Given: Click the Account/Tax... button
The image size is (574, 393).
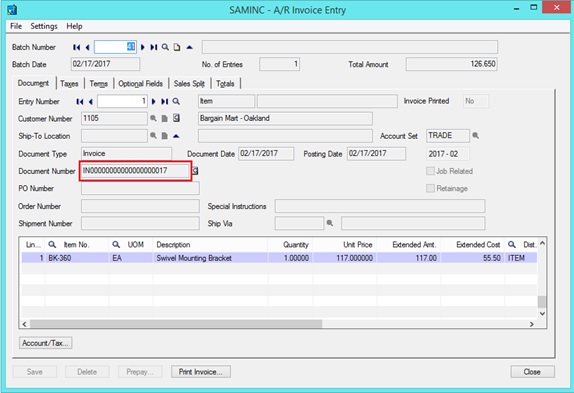Looking at the screenshot, I should pyautogui.click(x=45, y=343).
